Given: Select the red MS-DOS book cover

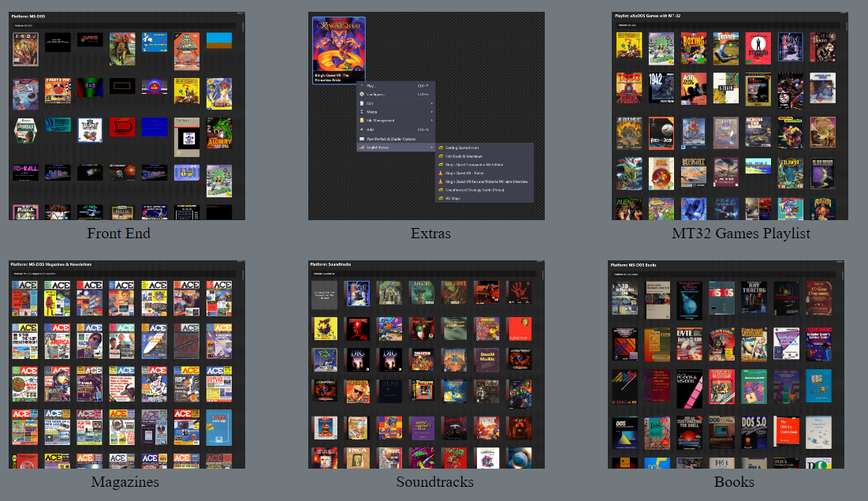Looking at the screenshot, I should (x=722, y=297).
